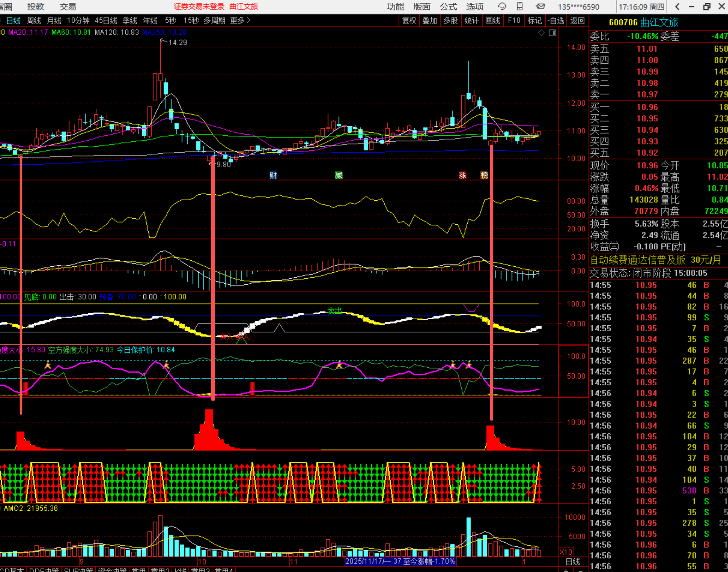Click the diamond icon above price chart

541,33
